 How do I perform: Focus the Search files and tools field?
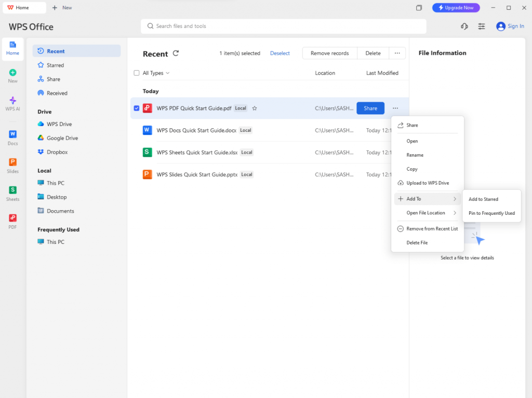[283, 26]
